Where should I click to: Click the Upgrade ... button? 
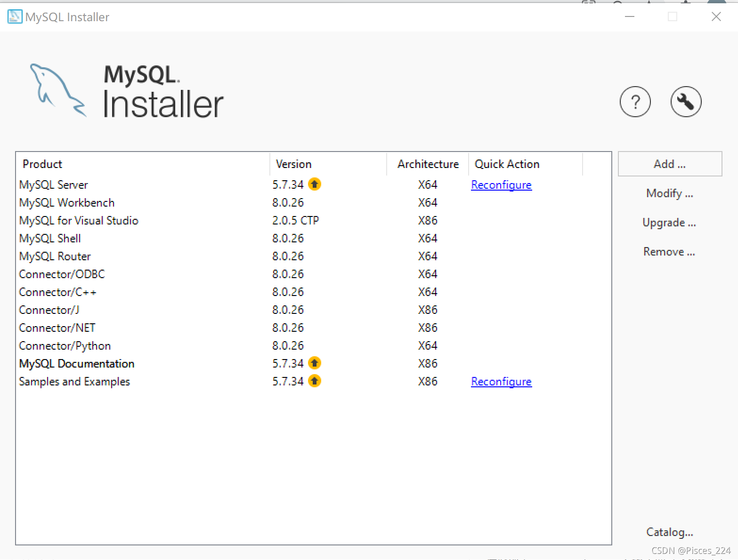coord(669,223)
